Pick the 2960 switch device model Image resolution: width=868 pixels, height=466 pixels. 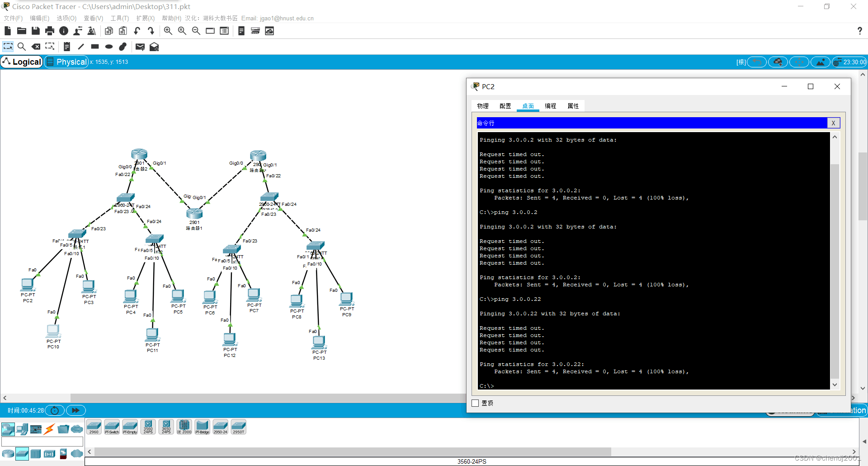pos(94,427)
